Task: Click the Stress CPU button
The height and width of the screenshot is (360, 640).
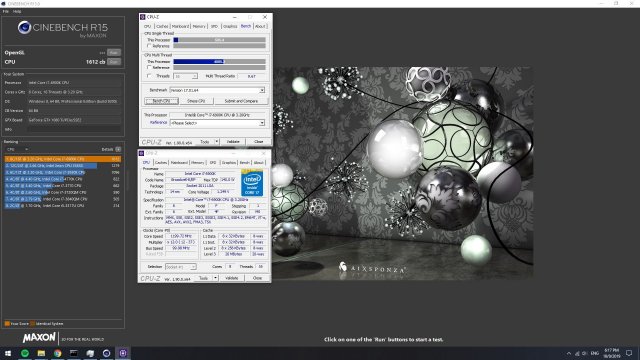Action: point(196,101)
